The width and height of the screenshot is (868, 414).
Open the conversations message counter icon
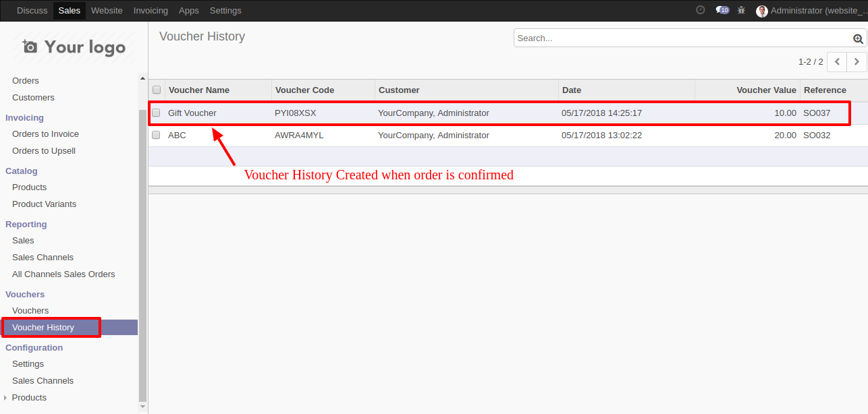[x=722, y=10]
